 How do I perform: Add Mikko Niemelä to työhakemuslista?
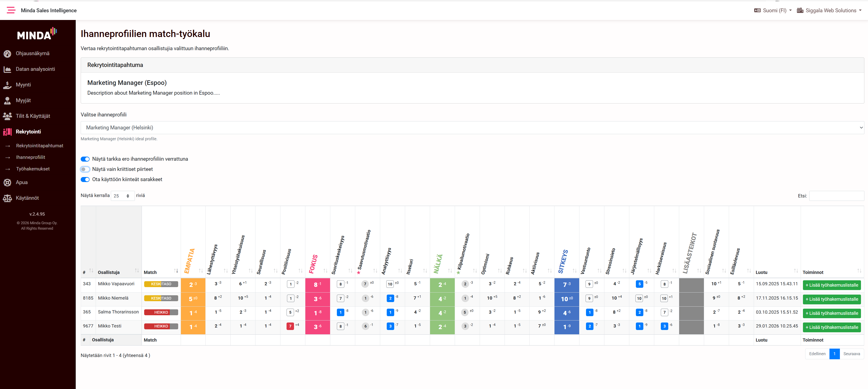(x=832, y=299)
